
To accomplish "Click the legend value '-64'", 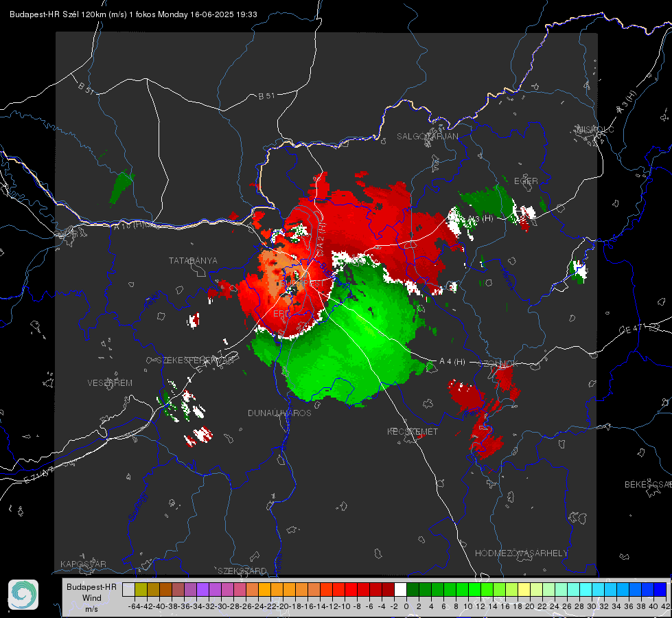I will tap(135, 606).
